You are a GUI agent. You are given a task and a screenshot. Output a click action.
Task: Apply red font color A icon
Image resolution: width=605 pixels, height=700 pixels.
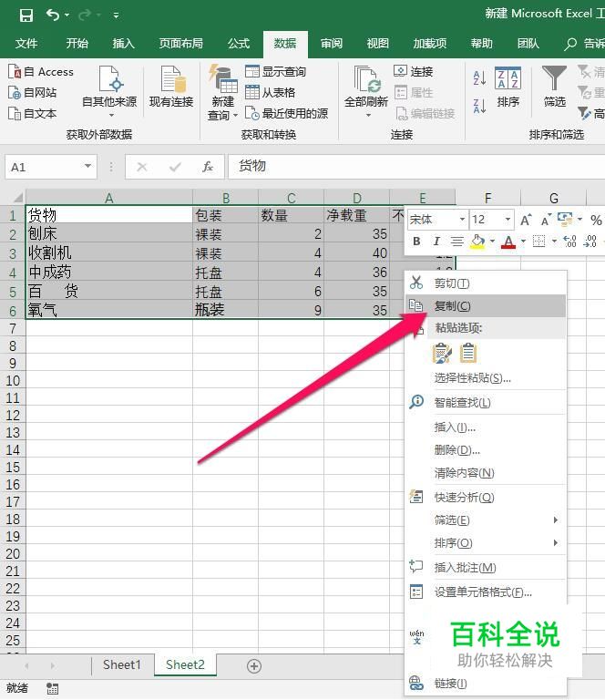(x=508, y=242)
